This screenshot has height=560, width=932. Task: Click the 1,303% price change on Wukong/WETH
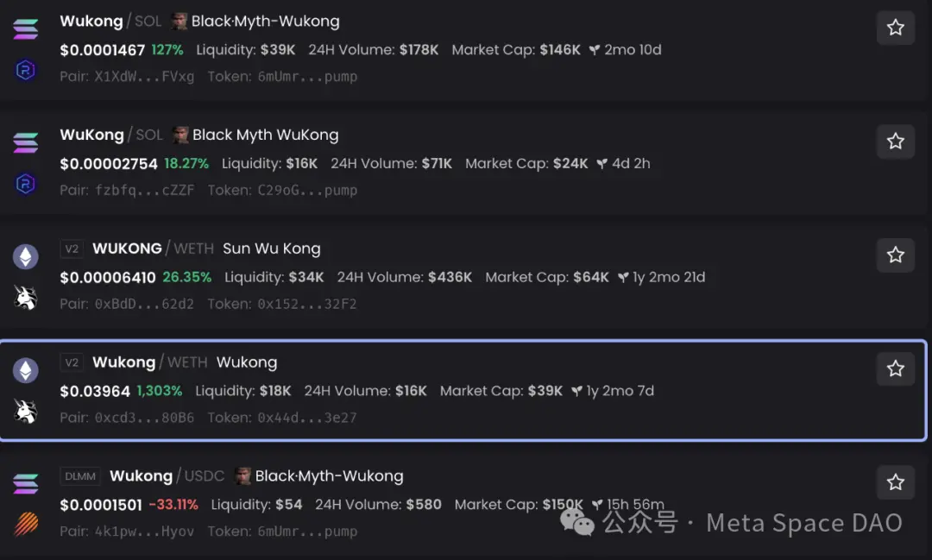tap(156, 391)
